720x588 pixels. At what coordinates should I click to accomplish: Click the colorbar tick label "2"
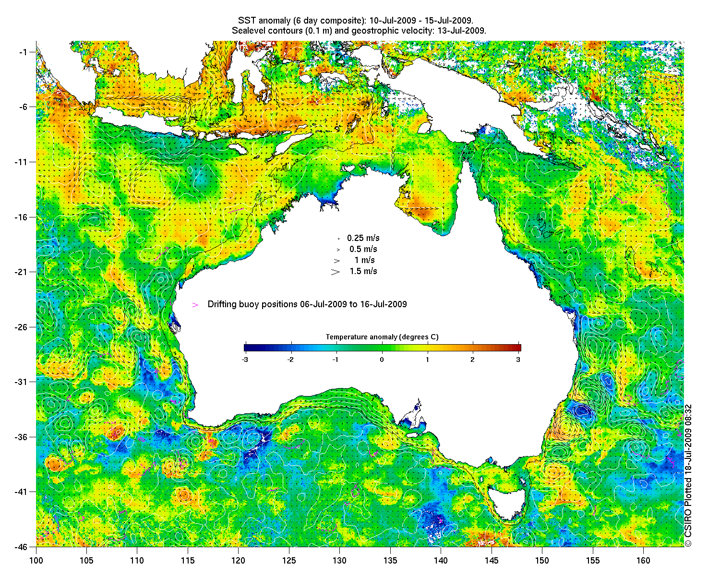pos(473,360)
